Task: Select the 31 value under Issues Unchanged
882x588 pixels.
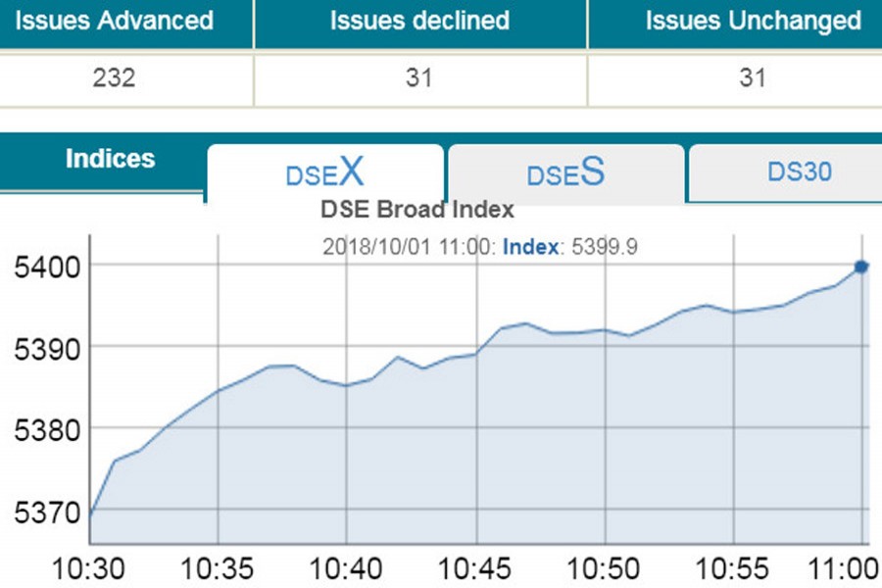Action: pyautogui.click(x=753, y=78)
